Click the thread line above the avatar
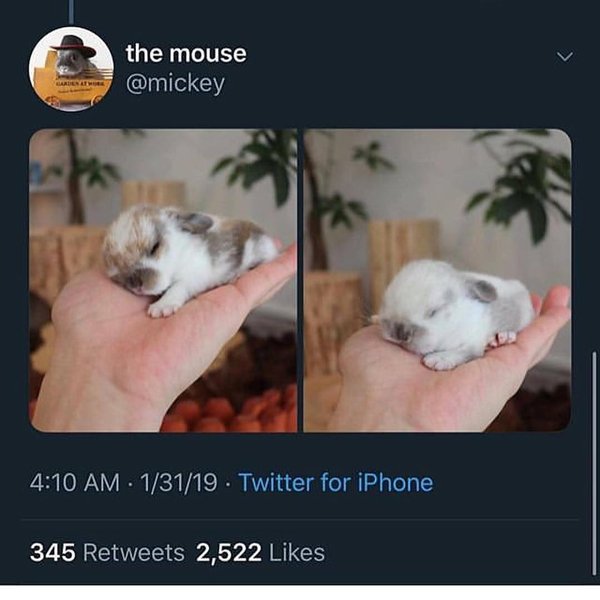The width and height of the screenshot is (600, 600). click(x=71, y=10)
